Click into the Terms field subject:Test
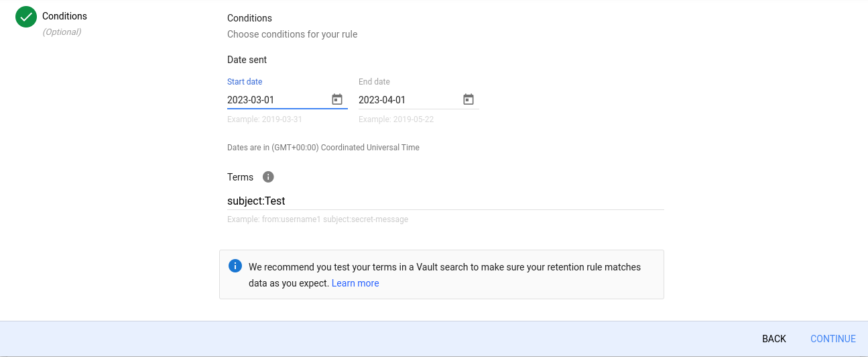 tap(446, 201)
